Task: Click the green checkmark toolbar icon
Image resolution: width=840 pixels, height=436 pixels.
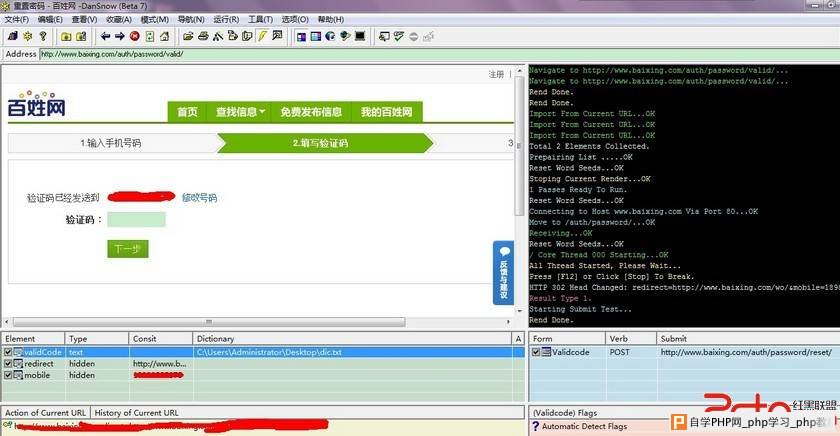Action: coord(399,36)
